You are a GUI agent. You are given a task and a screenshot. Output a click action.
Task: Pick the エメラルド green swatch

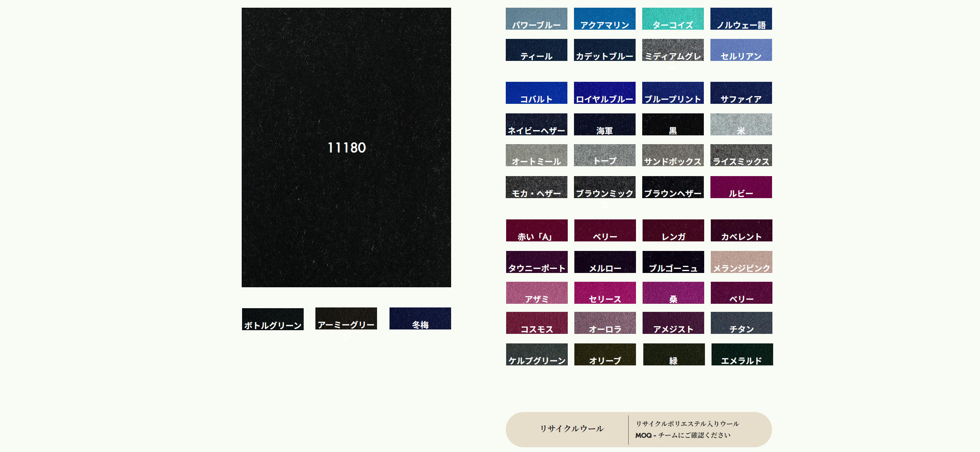coord(742,354)
